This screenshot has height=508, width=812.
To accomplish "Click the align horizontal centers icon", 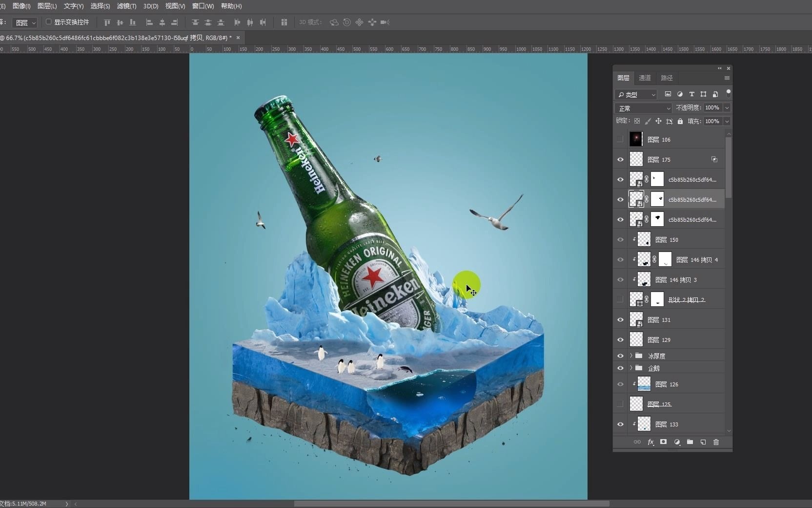I will tap(162, 22).
